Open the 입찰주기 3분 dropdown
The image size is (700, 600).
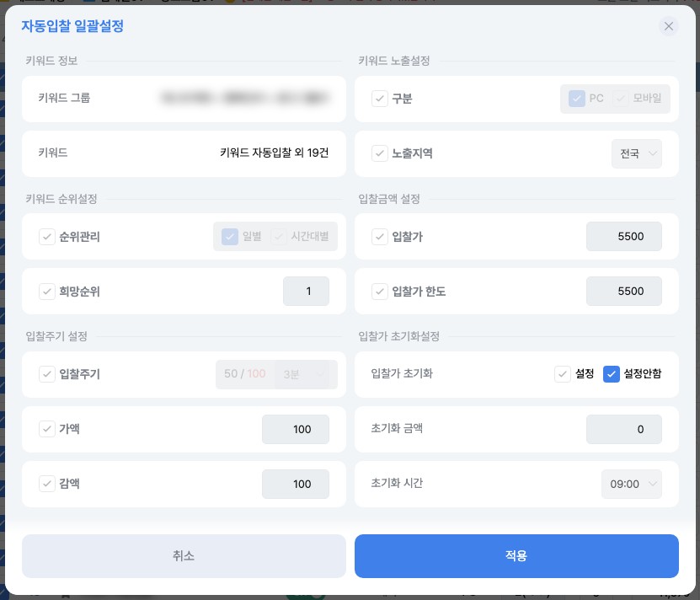(305, 374)
